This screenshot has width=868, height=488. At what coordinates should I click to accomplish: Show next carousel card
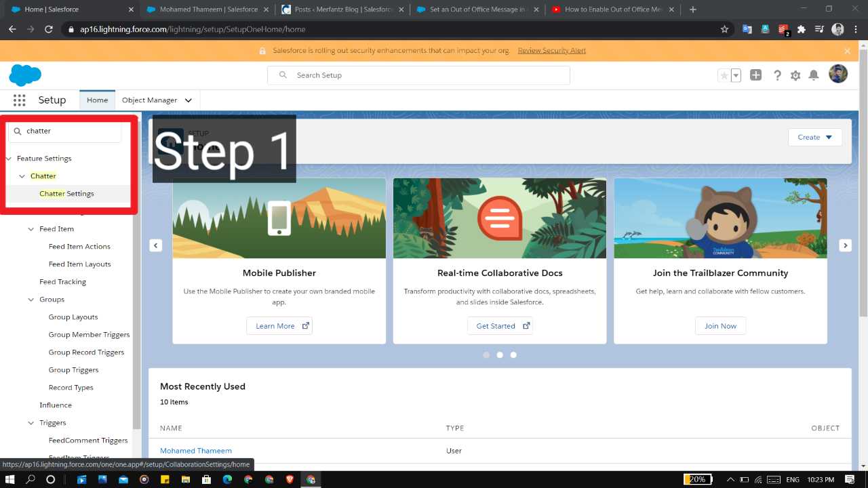tap(845, 245)
